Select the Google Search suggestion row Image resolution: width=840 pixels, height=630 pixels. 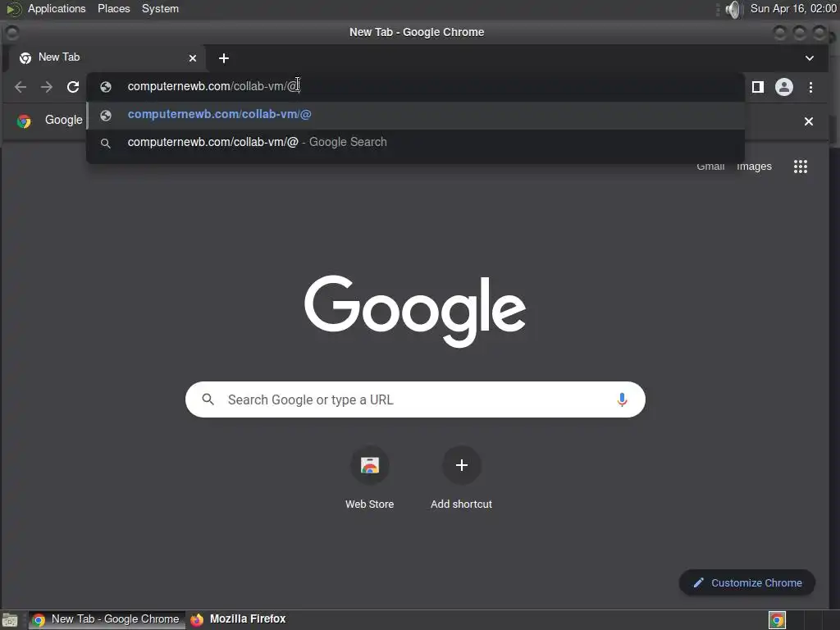(x=416, y=143)
